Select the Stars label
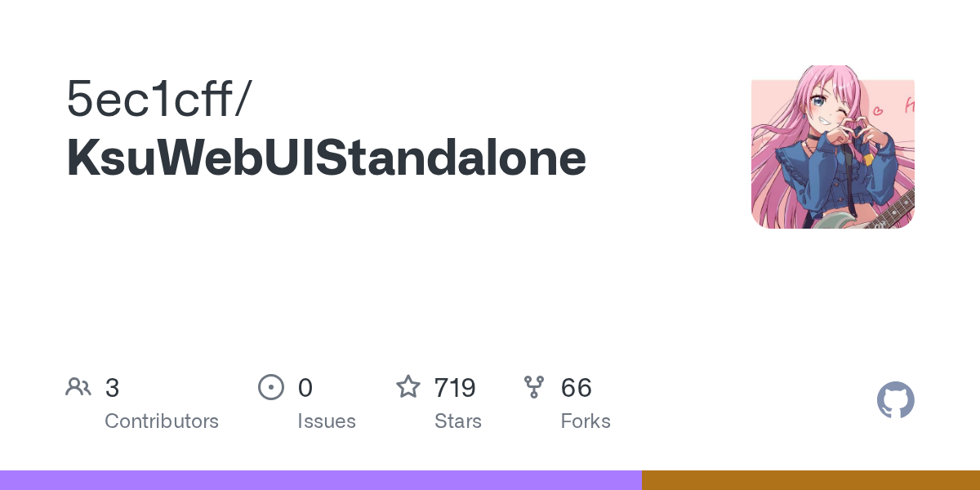980x490 pixels. (458, 421)
